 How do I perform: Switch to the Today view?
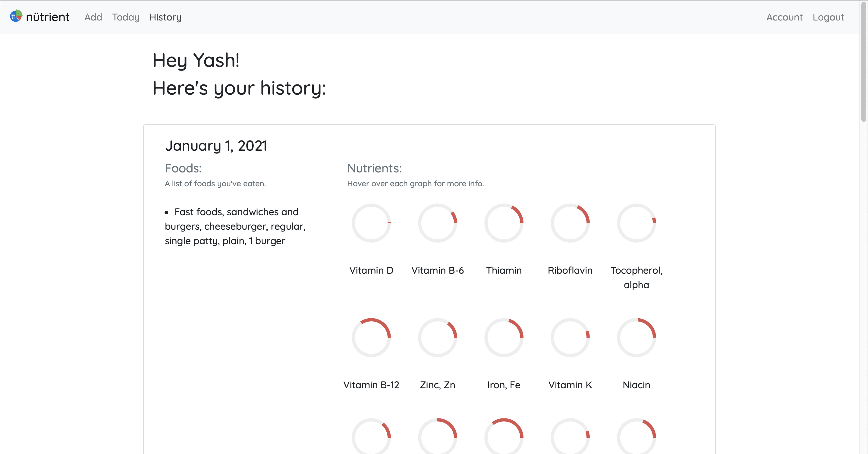125,17
